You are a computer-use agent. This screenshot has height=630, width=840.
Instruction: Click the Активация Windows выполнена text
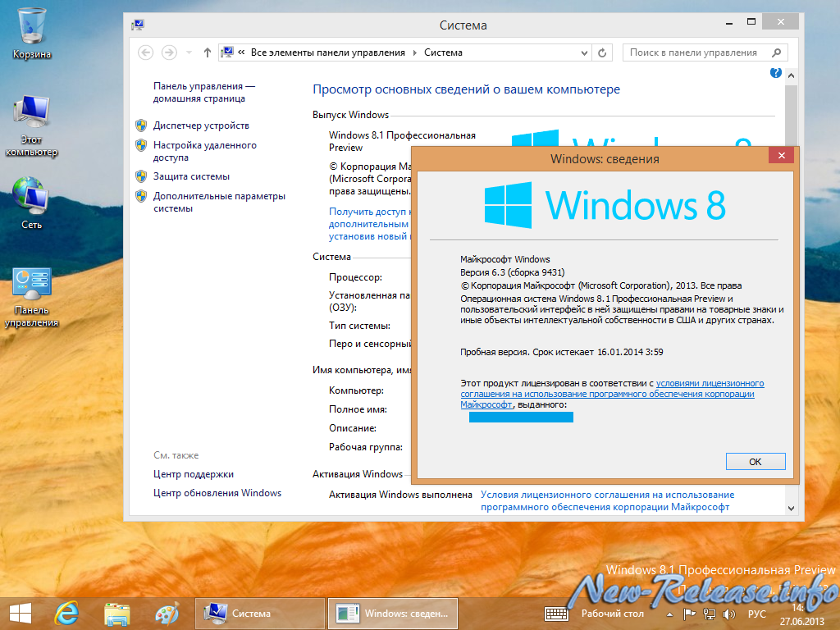pos(400,495)
